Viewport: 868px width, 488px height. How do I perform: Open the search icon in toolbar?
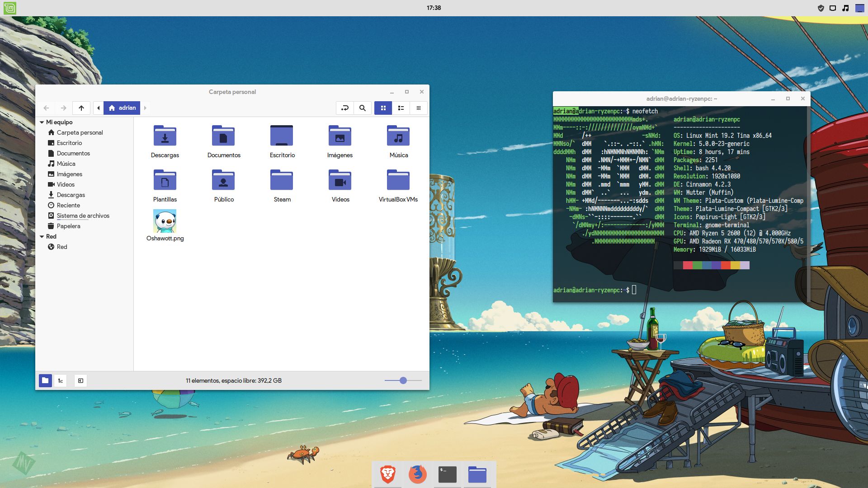pos(362,108)
